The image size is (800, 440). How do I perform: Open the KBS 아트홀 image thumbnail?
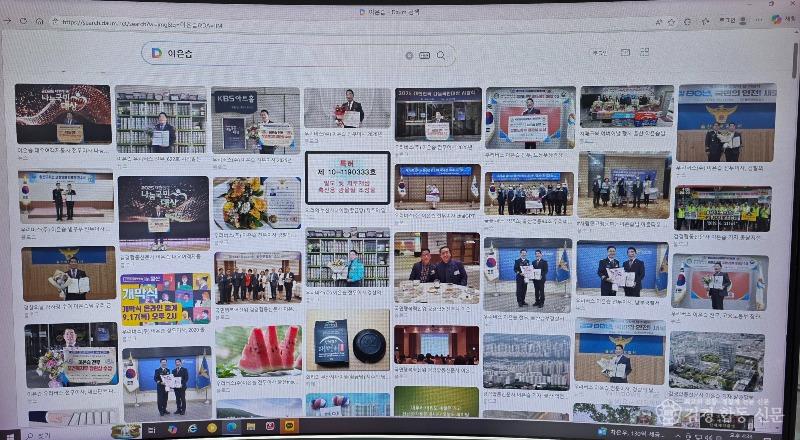(x=255, y=119)
